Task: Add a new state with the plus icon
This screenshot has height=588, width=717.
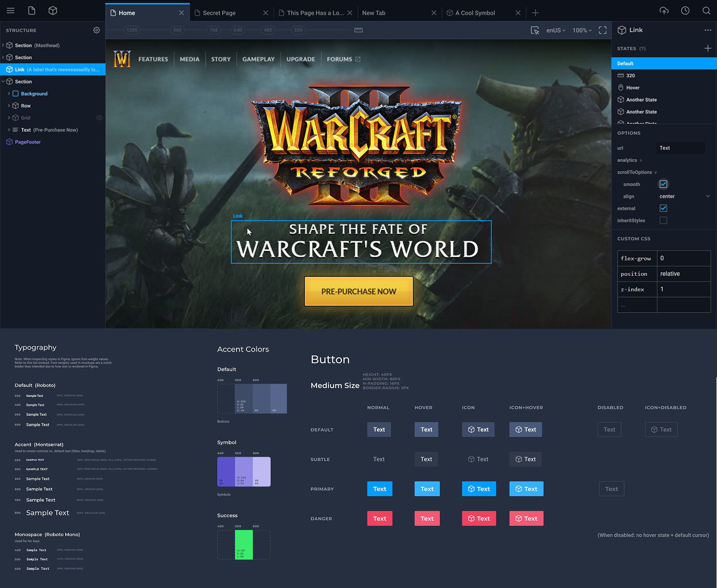Action: 708,48
